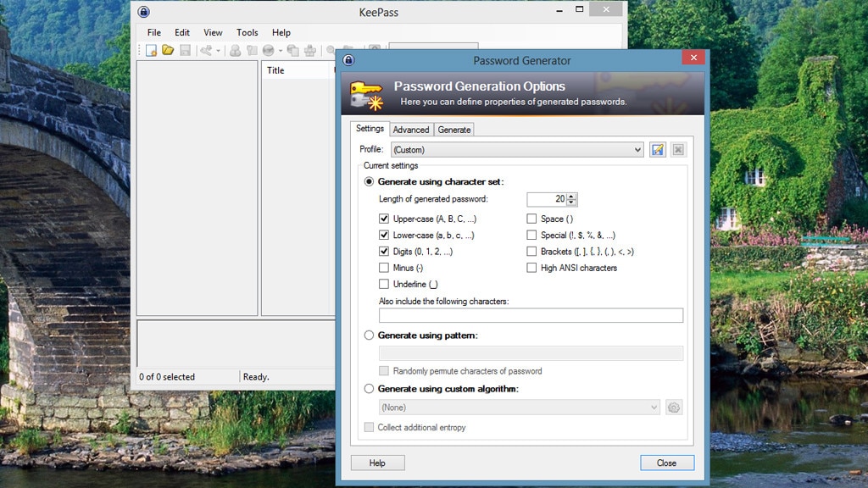Decrease password length with down arrow

pyautogui.click(x=571, y=202)
